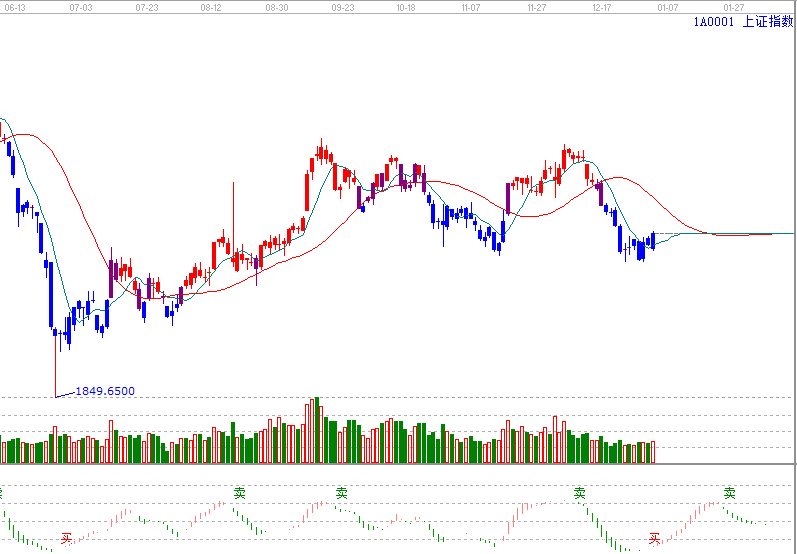Click the 10-18 date marker
797x554 pixels.
tap(405, 6)
